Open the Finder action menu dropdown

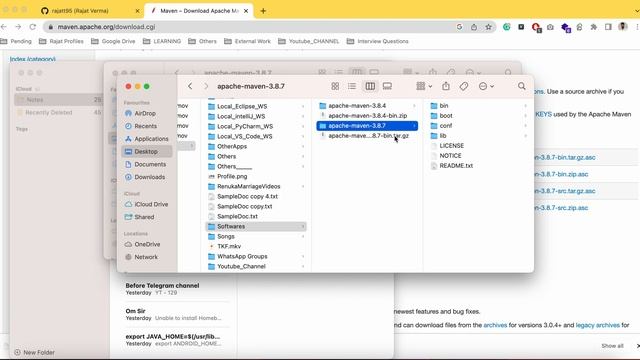click(x=486, y=86)
